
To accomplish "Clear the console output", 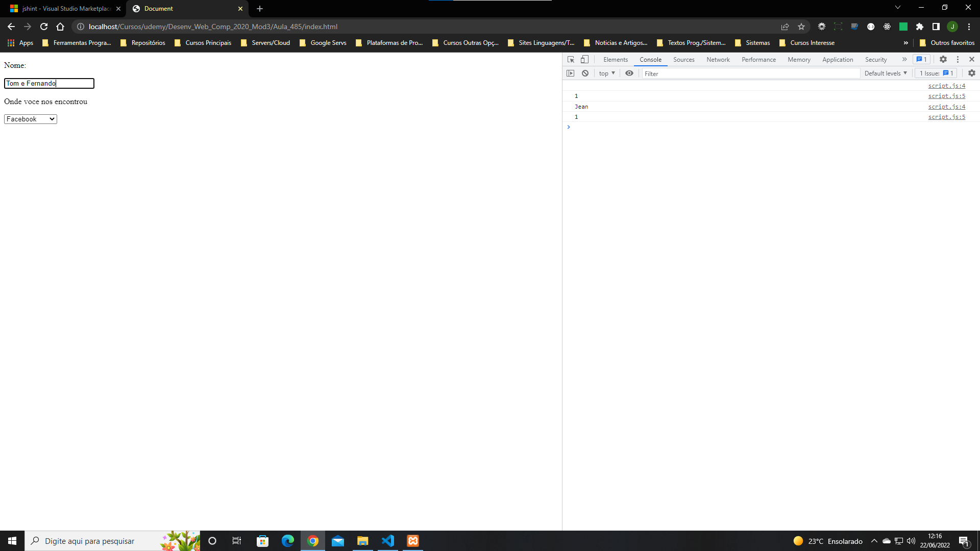I will (x=585, y=73).
